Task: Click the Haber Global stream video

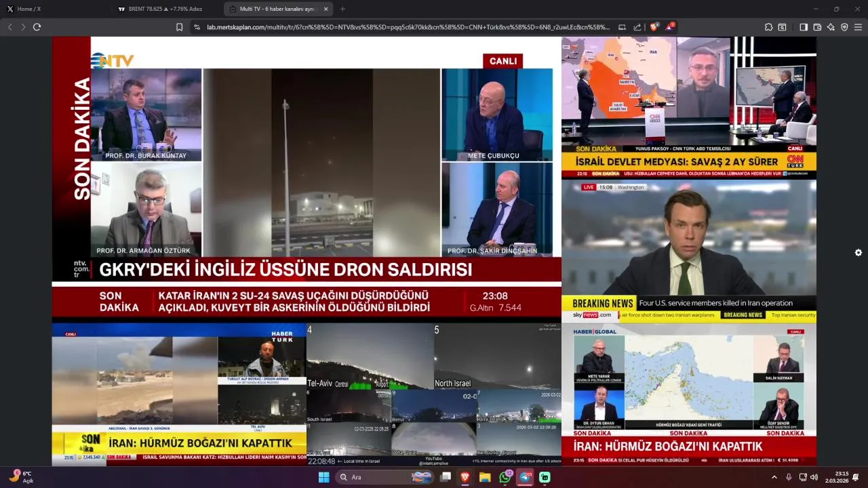Action: (689, 394)
